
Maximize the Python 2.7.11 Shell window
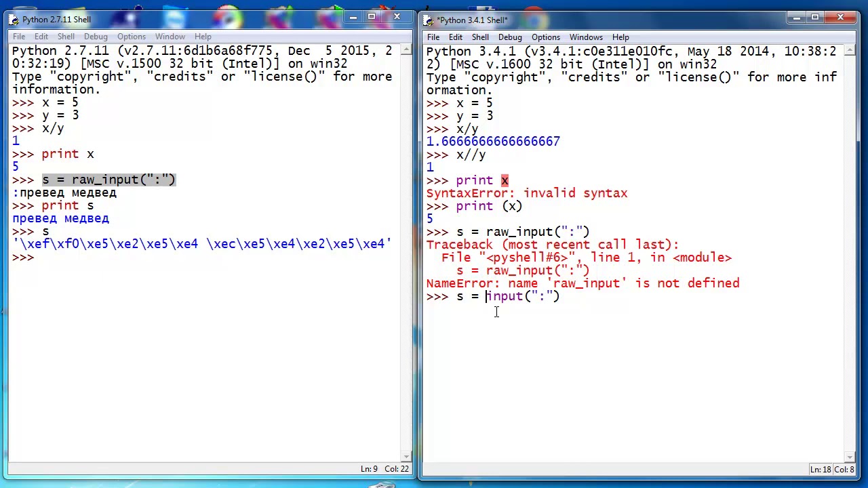point(371,17)
